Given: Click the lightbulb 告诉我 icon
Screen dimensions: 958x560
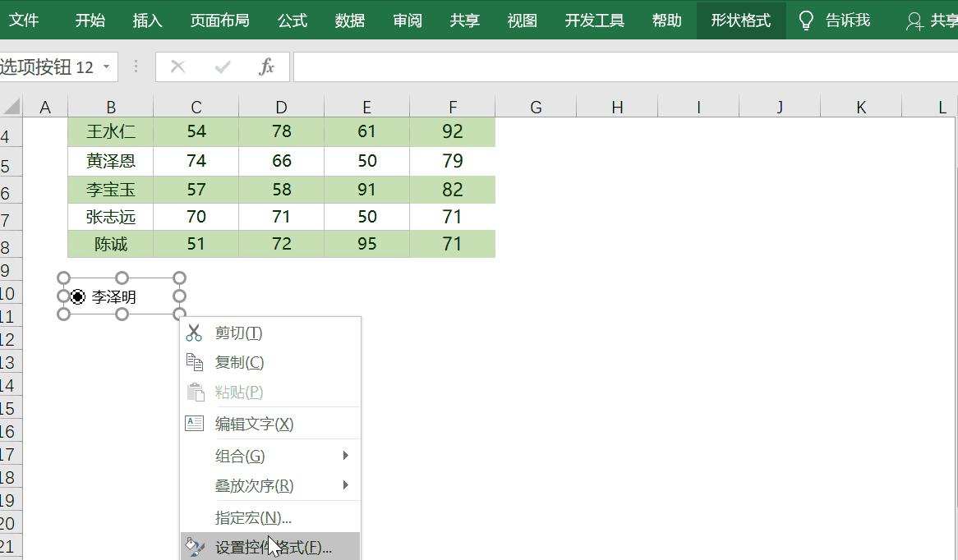Looking at the screenshot, I should 807,21.
